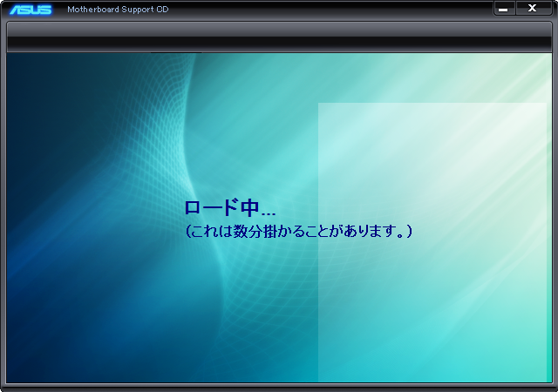Image resolution: width=558 pixels, height=392 pixels.
Task: Click the top-left corner of the translucent panel
Action: tap(322, 106)
